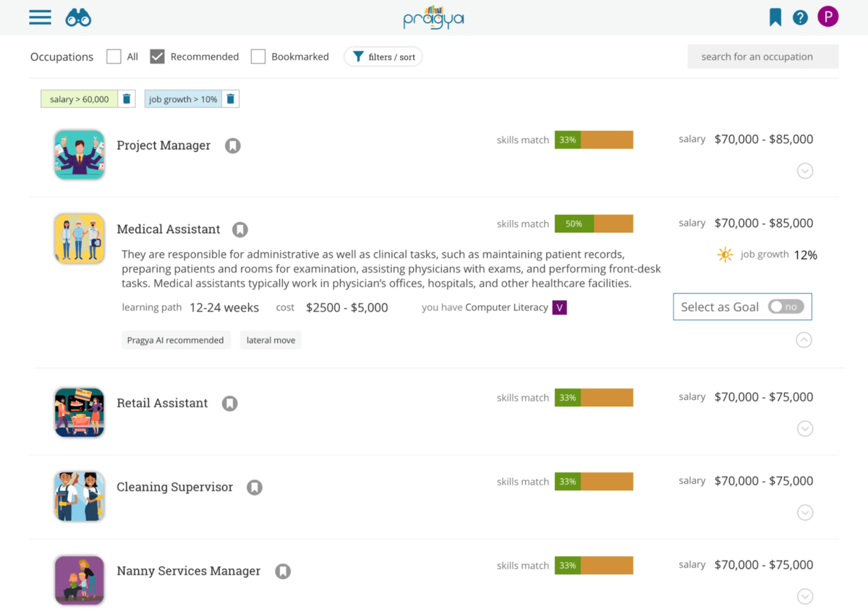Toggle Select as Goal switch
868x614 pixels.
coord(786,307)
